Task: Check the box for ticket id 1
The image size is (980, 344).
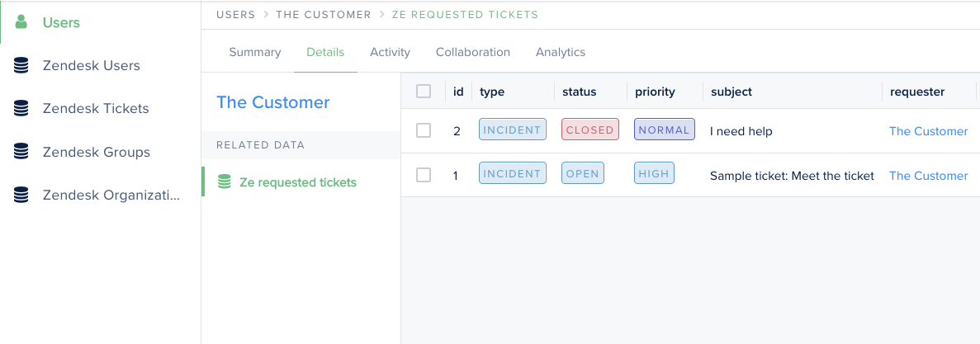Action: [424, 175]
